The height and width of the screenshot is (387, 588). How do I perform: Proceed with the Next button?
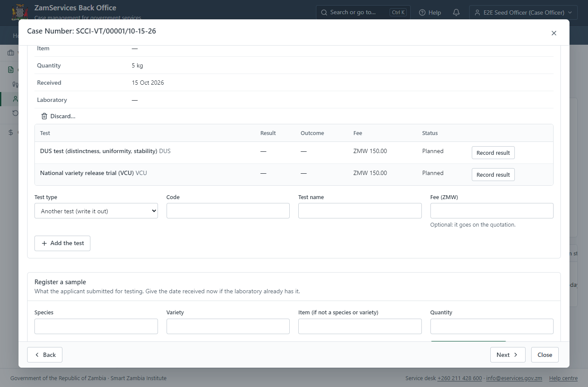coord(508,355)
